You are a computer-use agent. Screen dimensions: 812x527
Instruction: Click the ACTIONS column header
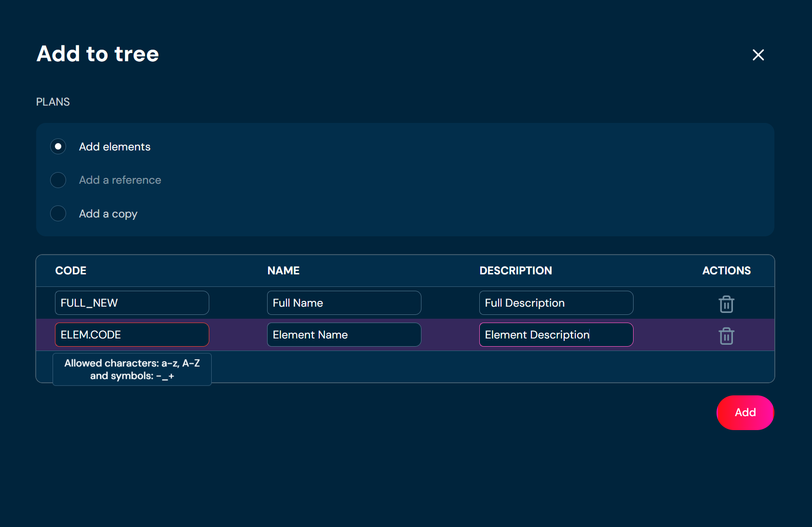(726, 270)
